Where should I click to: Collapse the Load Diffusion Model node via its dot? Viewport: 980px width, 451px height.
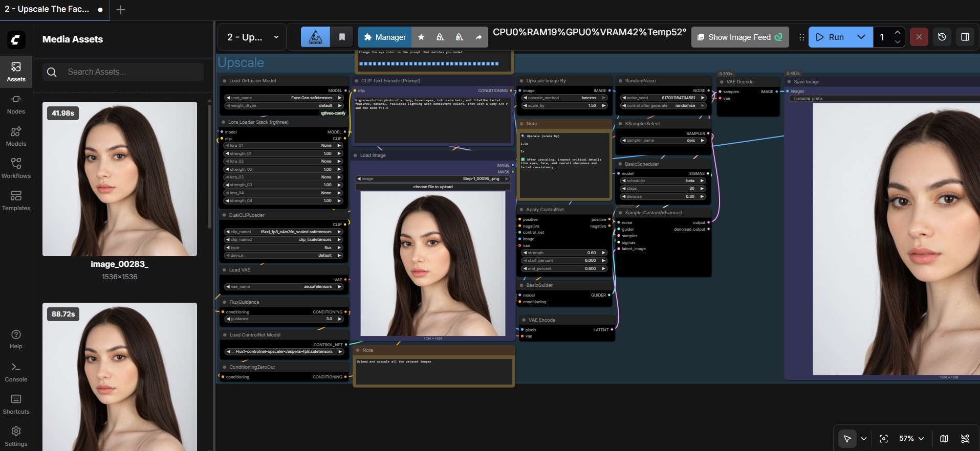coord(225,81)
